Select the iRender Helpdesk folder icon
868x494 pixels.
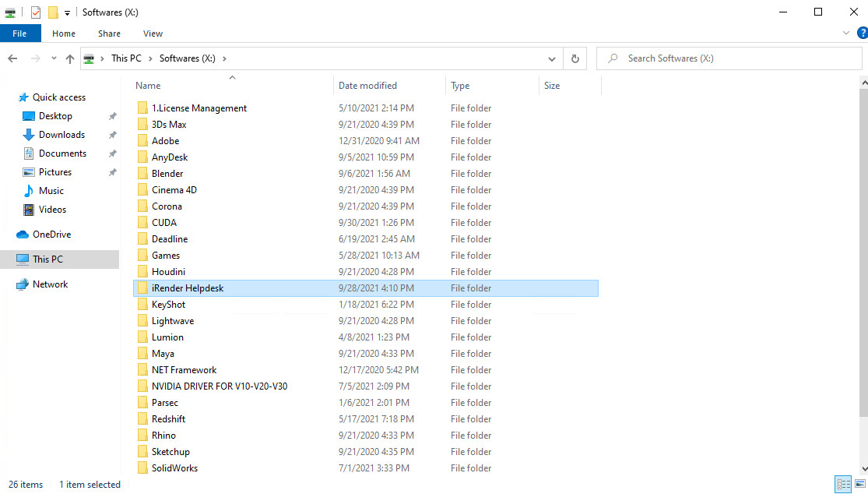pos(142,288)
